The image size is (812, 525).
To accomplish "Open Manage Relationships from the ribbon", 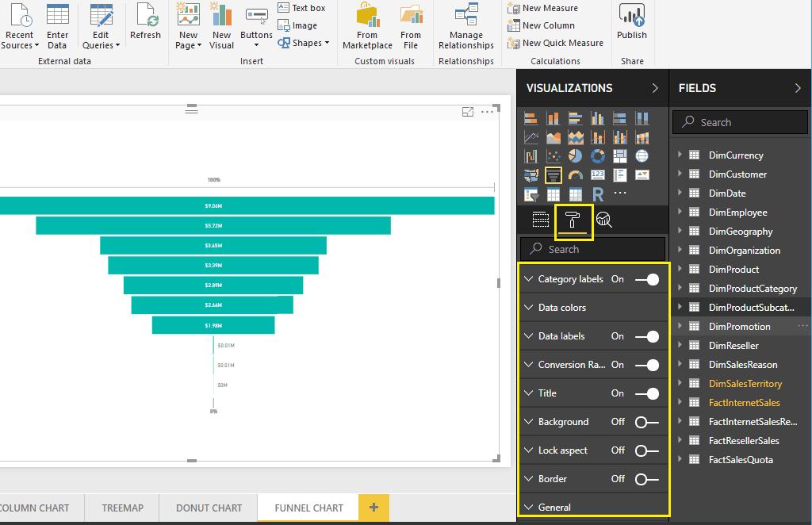I will [466, 26].
